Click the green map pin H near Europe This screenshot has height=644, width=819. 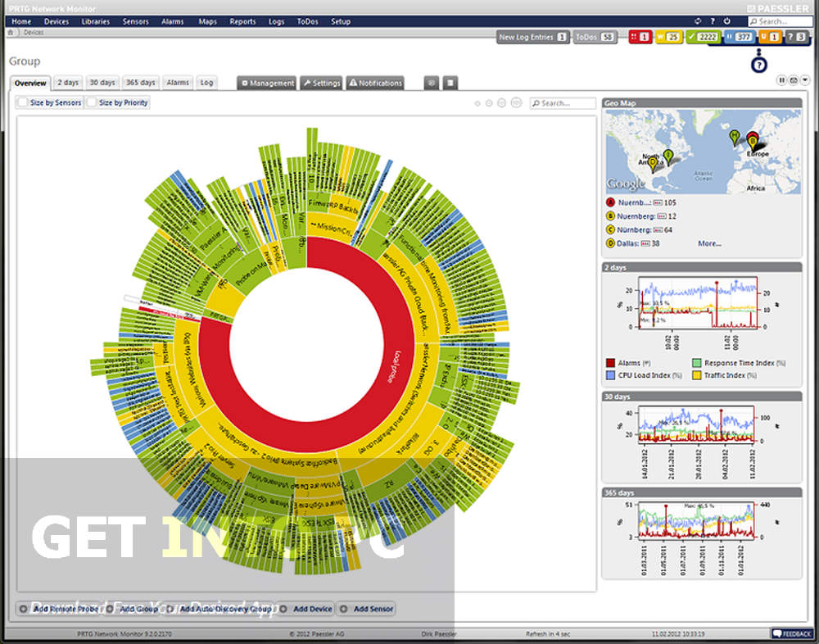[735, 138]
